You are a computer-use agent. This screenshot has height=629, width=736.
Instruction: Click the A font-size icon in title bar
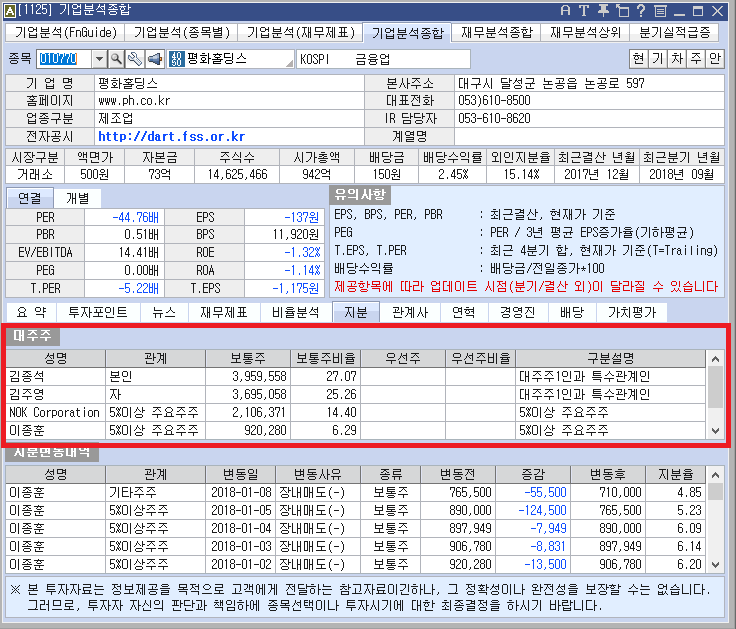pos(566,10)
